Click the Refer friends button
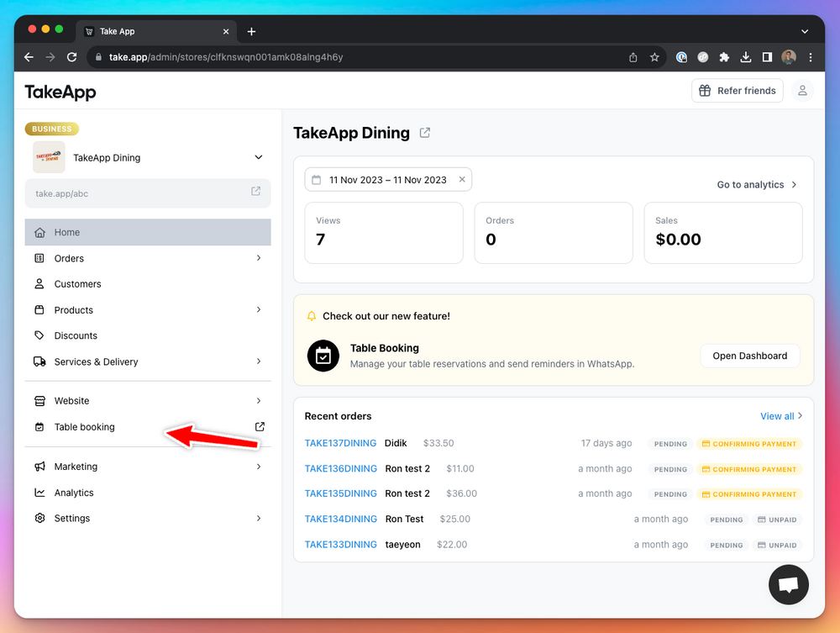The width and height of the screenshot is (840, 633). click(x=737, y=91)
